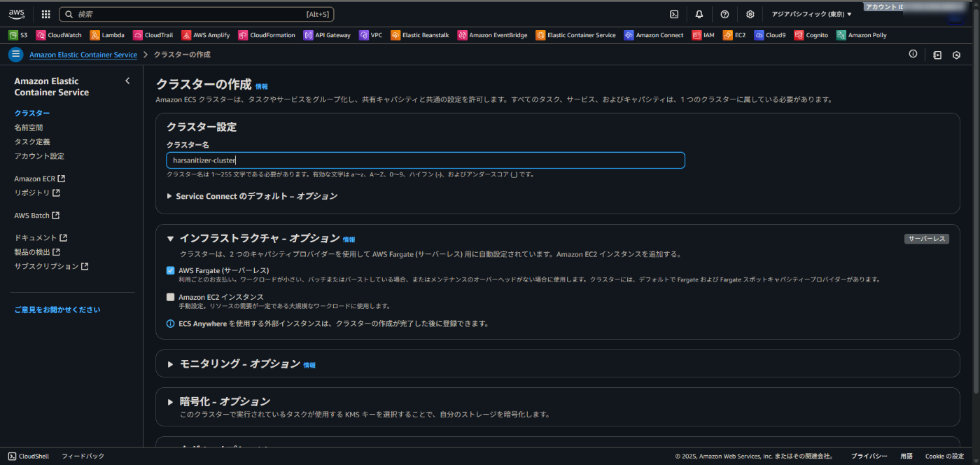The image size is (980, 465).
Task: Open the S3 bookmark shortcut
Action: point(18,35)
